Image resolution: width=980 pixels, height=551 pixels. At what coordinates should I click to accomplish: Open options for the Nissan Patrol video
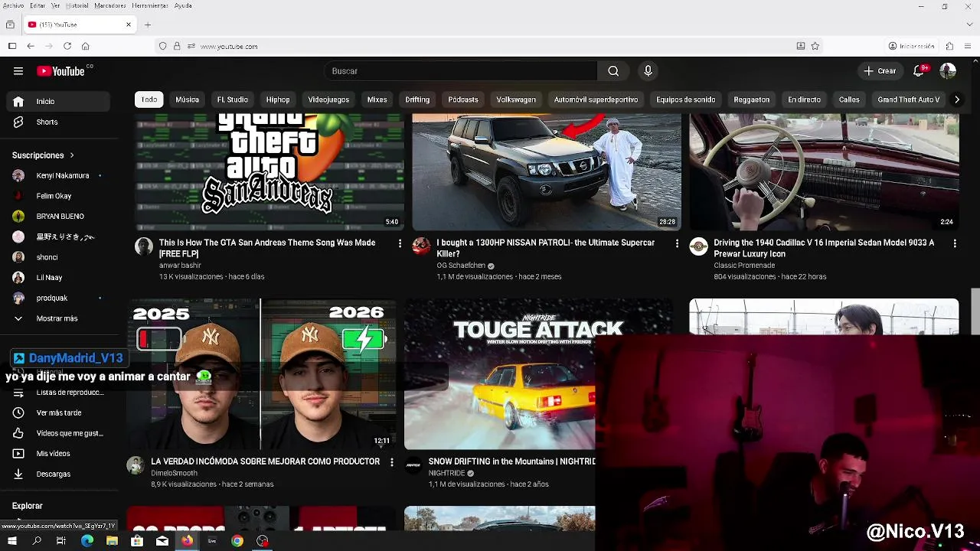pos(677,243)
